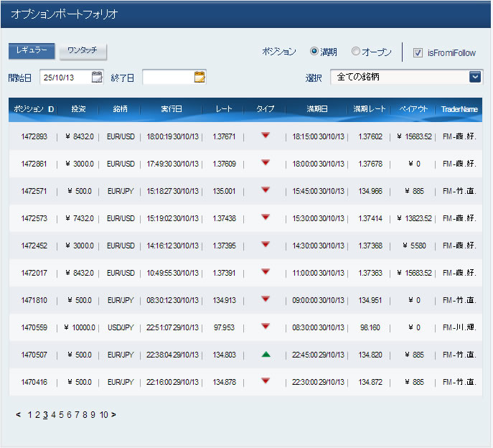Viewport: 493px width, 448px height.
Task: Click red down arrow in row 1472573
Action: click(266, 217)
